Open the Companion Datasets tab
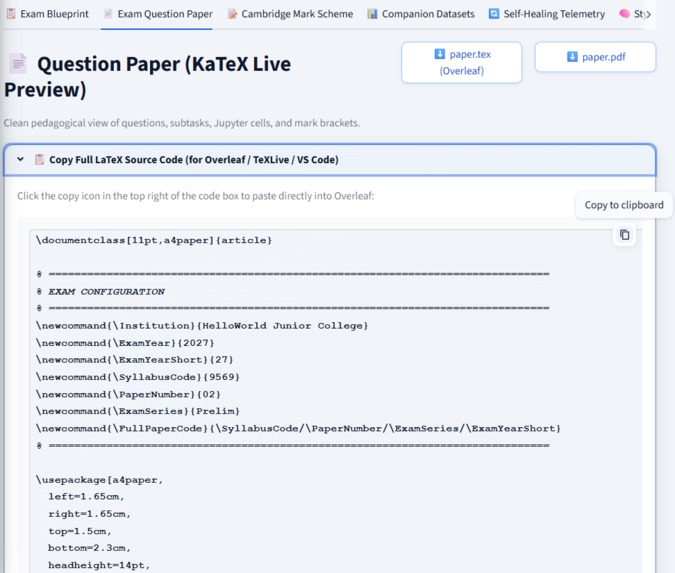 421,14
